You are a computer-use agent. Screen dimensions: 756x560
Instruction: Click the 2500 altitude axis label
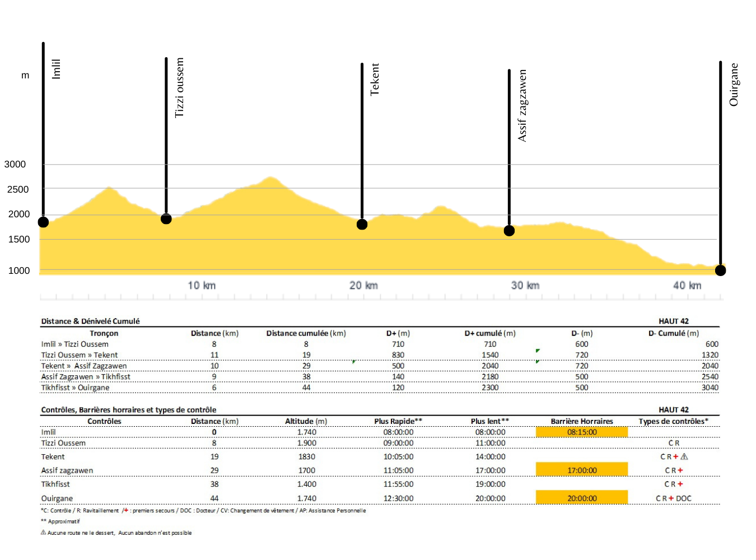tap(18, 189)
